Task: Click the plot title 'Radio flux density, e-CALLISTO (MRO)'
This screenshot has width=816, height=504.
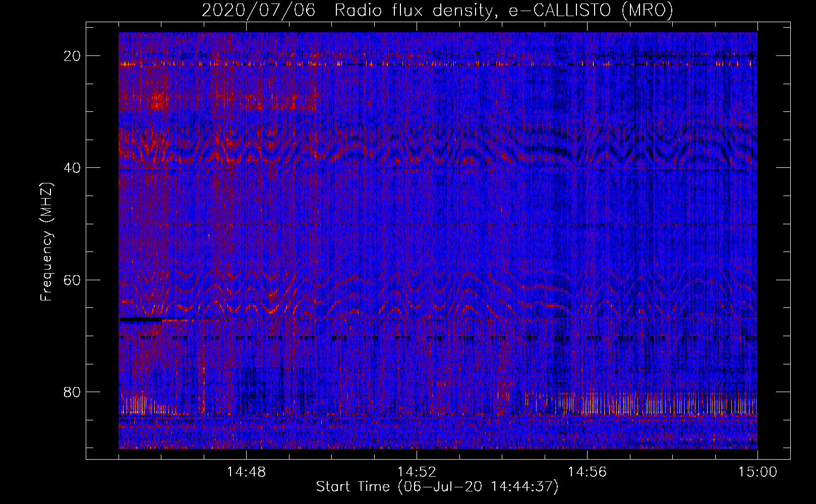Action: (x=504, y=10)
